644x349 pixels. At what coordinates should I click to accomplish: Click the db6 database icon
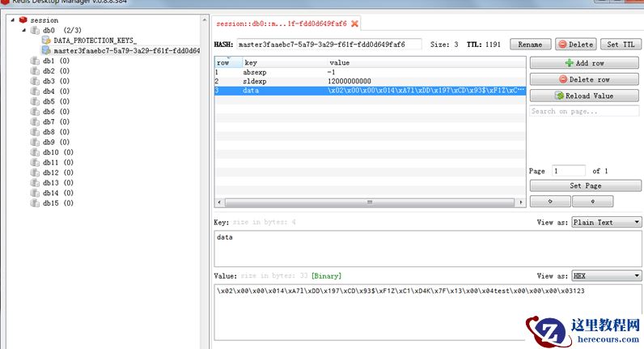pyautogui.click(x=35, y=112)
